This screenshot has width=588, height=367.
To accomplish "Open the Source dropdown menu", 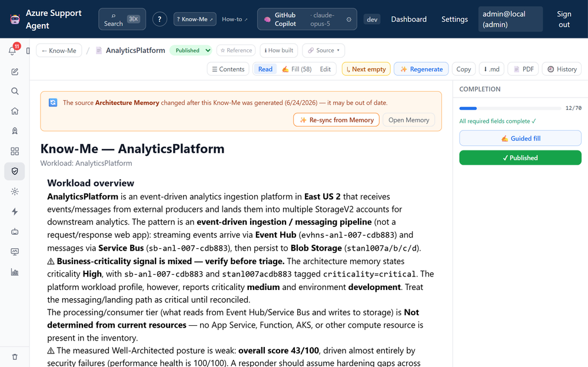I will coord(324,50).
